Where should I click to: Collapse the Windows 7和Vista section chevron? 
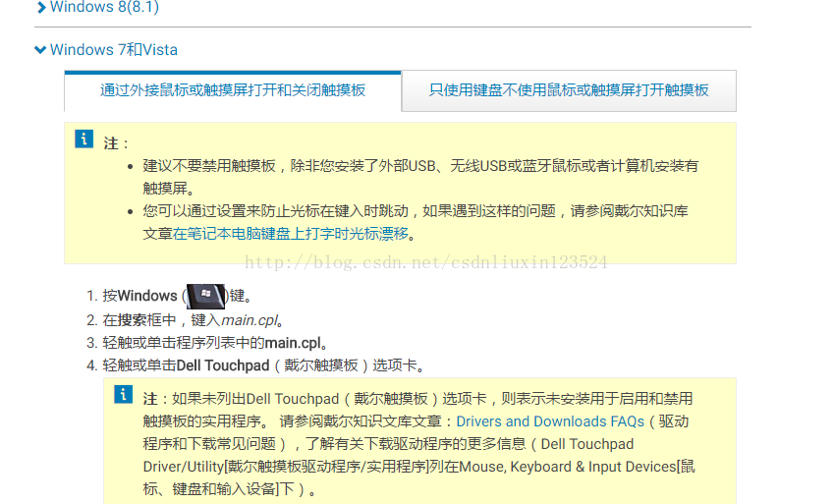click(40, 50)
